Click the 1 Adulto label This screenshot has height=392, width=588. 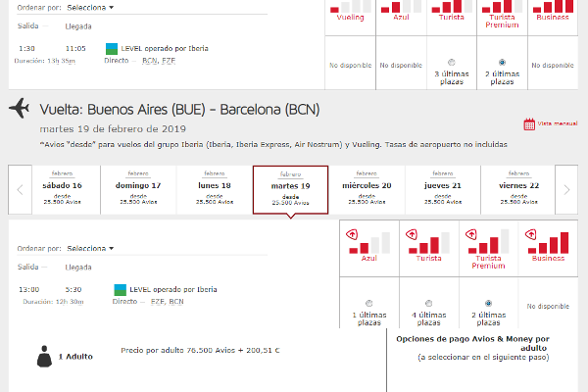pos(75,357)
